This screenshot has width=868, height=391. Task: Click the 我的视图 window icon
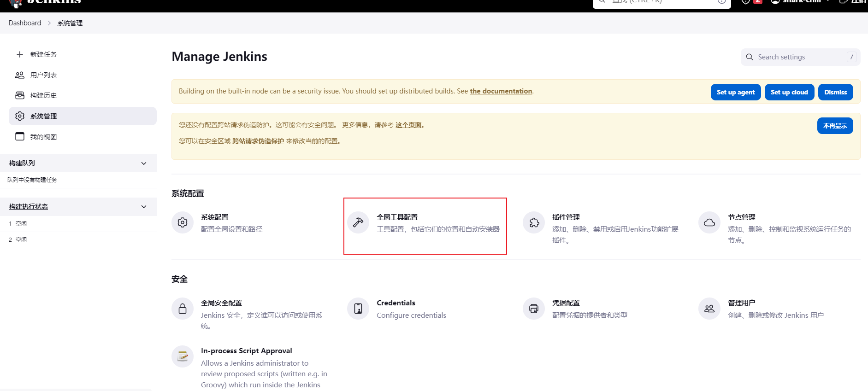click(x=20, y=137)
